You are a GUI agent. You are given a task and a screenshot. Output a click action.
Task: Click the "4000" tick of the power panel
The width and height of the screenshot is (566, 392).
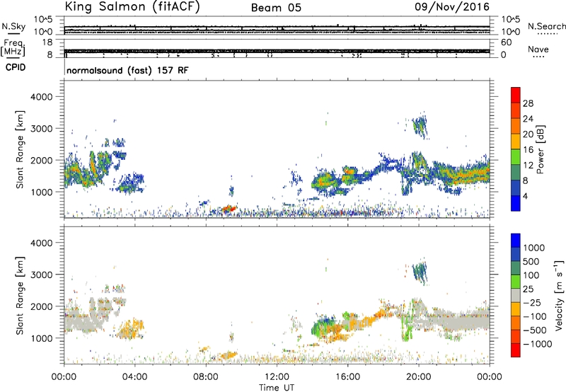pyautogui.click(x=42, y=97)
